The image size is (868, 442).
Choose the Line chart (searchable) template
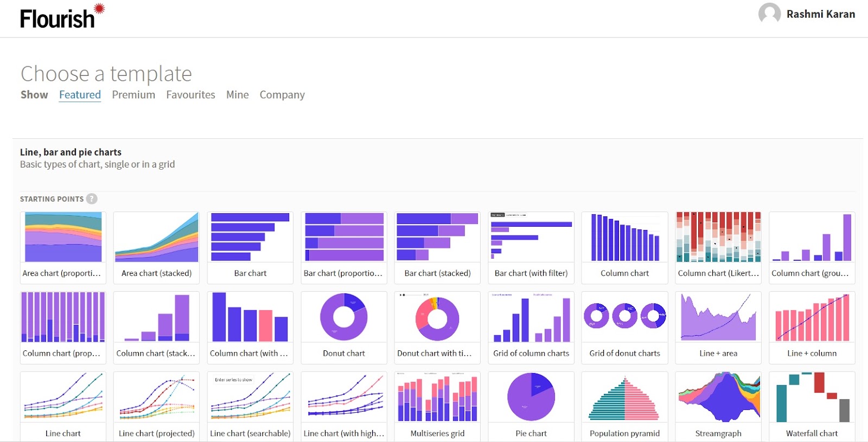(250, 406)
